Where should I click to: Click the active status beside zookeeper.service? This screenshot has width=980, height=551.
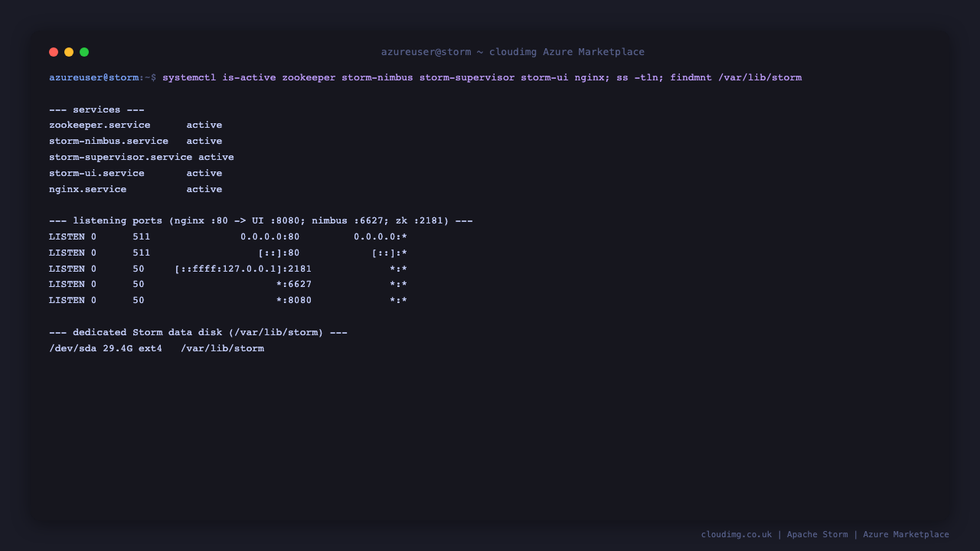click(204, 125)
